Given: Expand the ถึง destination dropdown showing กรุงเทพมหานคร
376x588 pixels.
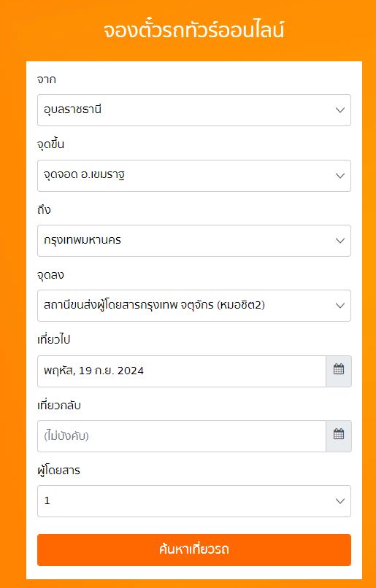Looking at the screenshot, I should (x=194, y=240).
